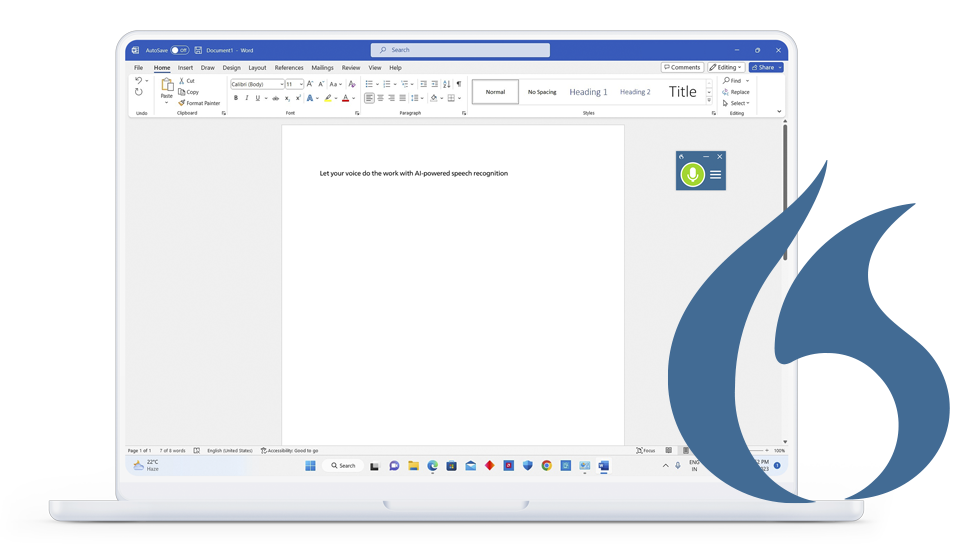Toggle the AutoSave switch
This screenshot has width=960, height=544.
179,50
